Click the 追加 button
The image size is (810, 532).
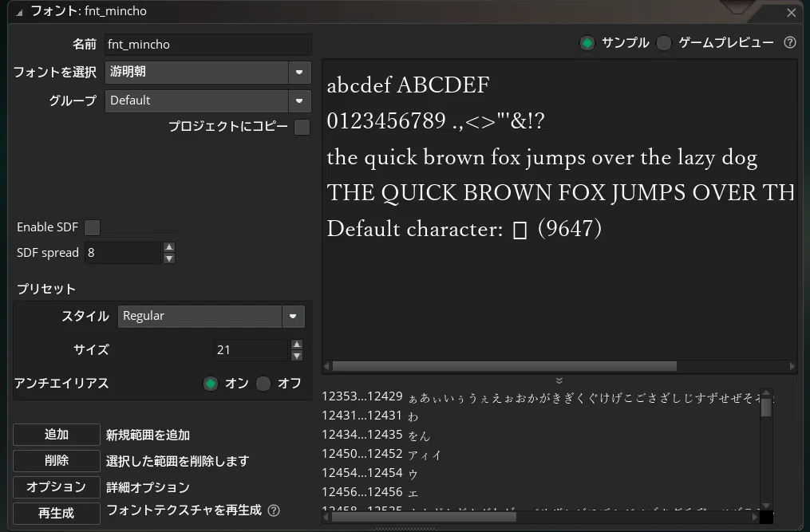(57, 435)
